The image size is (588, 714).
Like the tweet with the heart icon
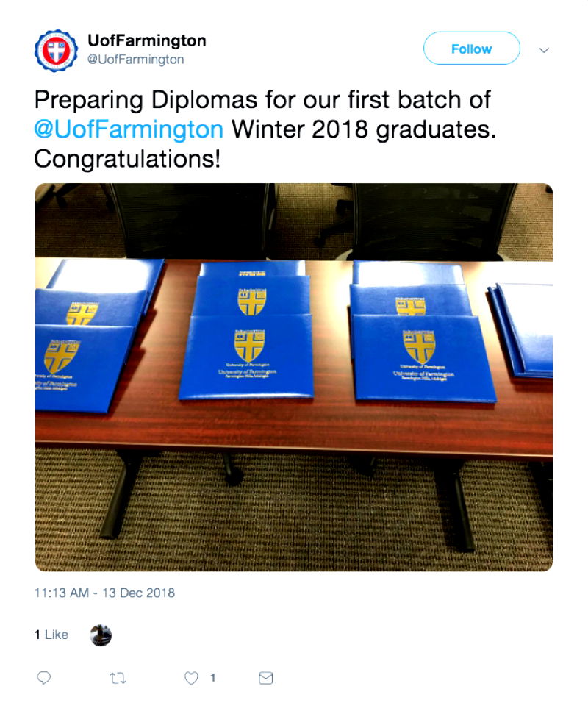coord(191,678)
